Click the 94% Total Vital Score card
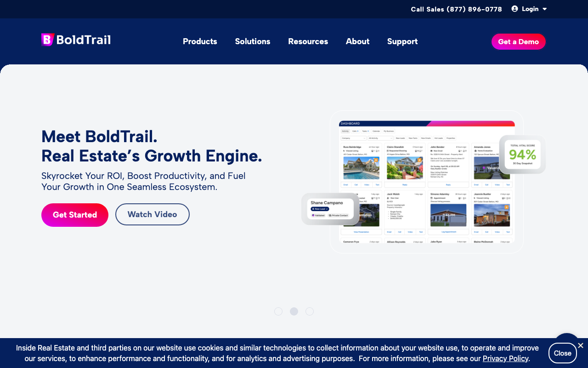588x368 pixels. point(523,155)
